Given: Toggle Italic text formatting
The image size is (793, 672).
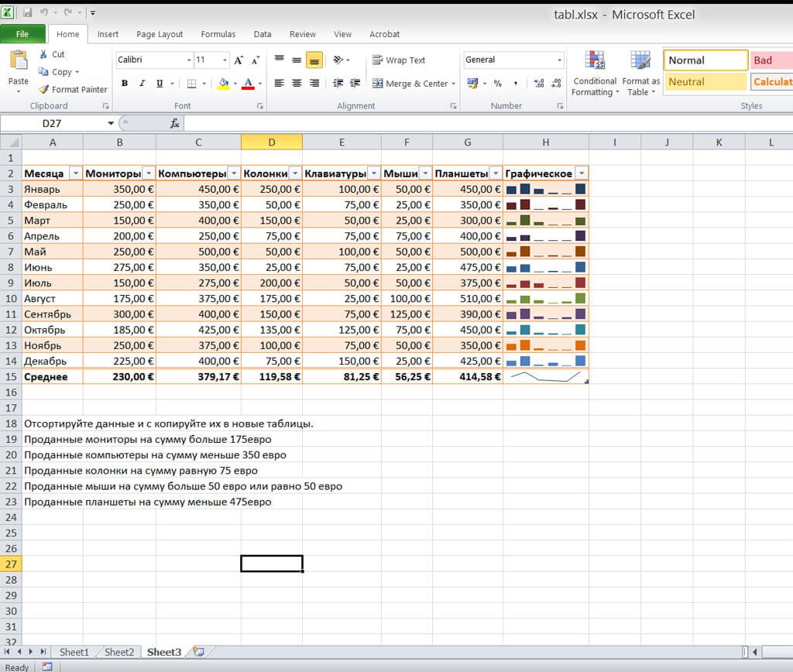Looking at the screenshot, I should pyautogui.click(x=142, y=84).
